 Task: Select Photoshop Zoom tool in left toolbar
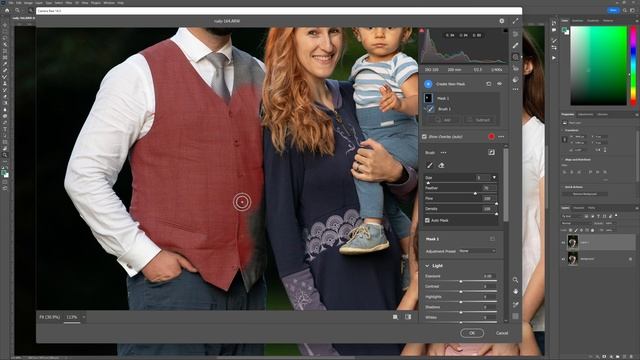5,155
